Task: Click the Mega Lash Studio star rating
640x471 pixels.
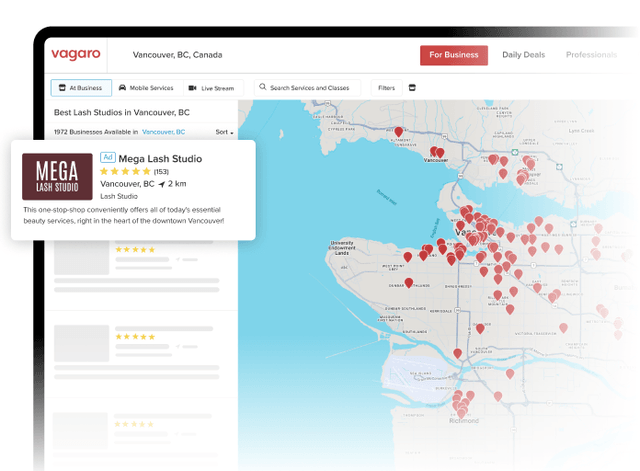Action: click(125, 171)
